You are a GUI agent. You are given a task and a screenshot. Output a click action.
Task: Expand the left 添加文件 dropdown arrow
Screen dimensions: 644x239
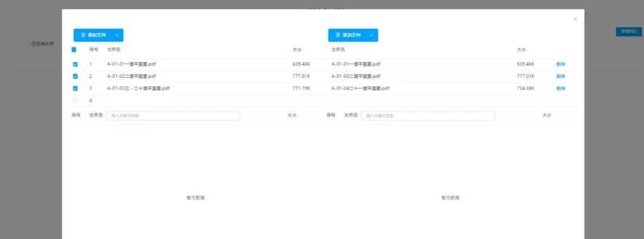point(117,35)
